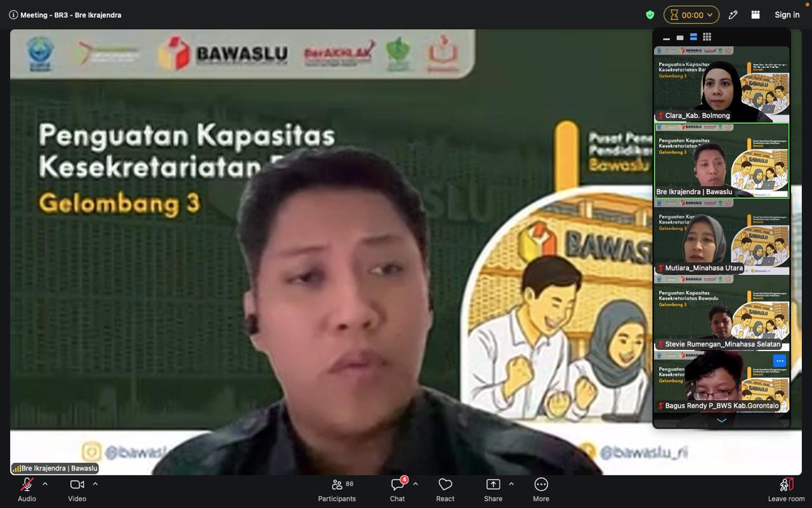
Task: Click the muted mic icon beside Bagus Rendy
Action: (660, 406)
